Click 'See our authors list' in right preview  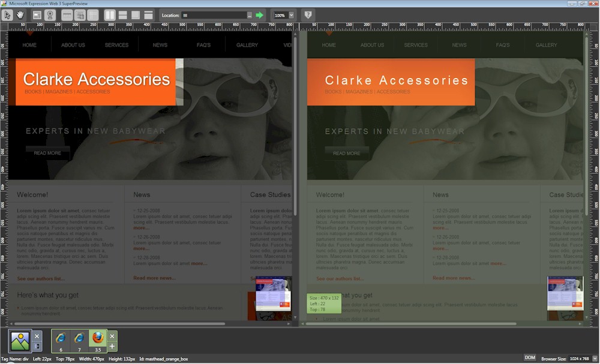tap(340, 279)
